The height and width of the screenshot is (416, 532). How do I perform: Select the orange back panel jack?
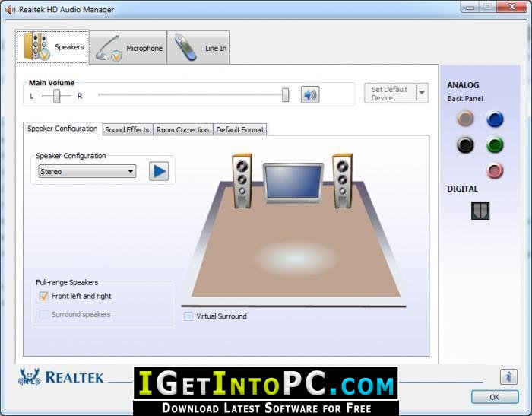(x=465, y=118)
